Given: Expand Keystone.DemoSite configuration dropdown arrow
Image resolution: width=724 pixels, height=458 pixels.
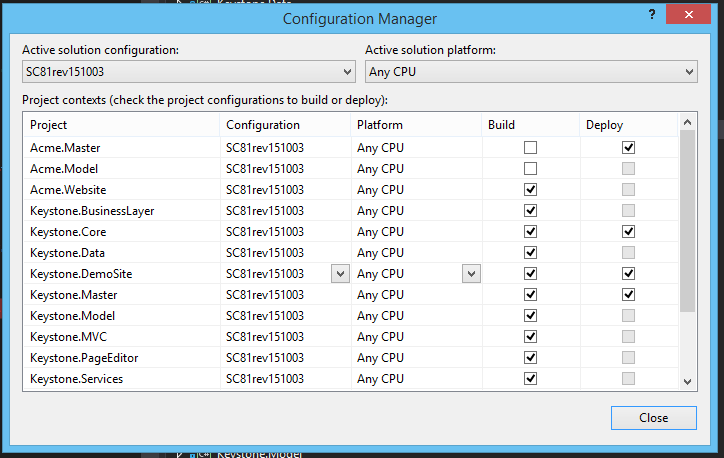Looking at the screenshot, I should tap(340, 274).
